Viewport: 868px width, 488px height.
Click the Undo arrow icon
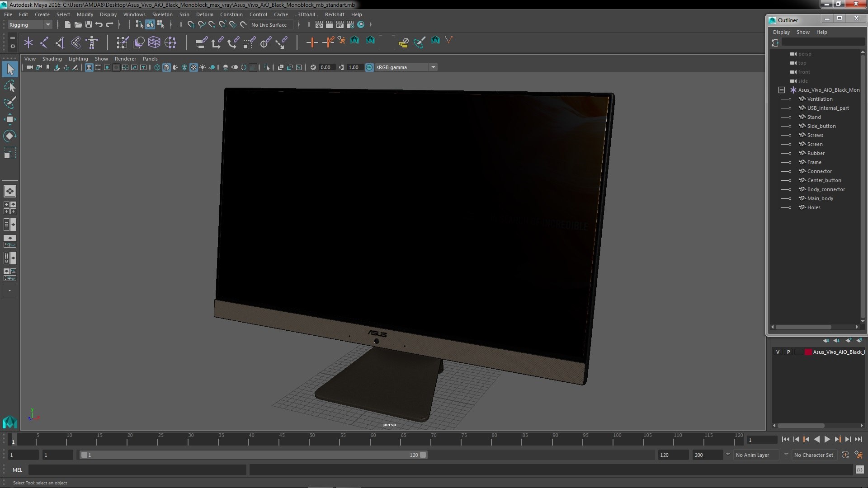coord(99,24)
